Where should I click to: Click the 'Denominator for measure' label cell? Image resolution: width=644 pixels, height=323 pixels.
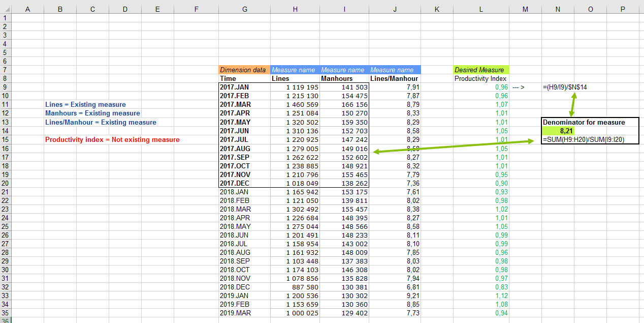584,122
